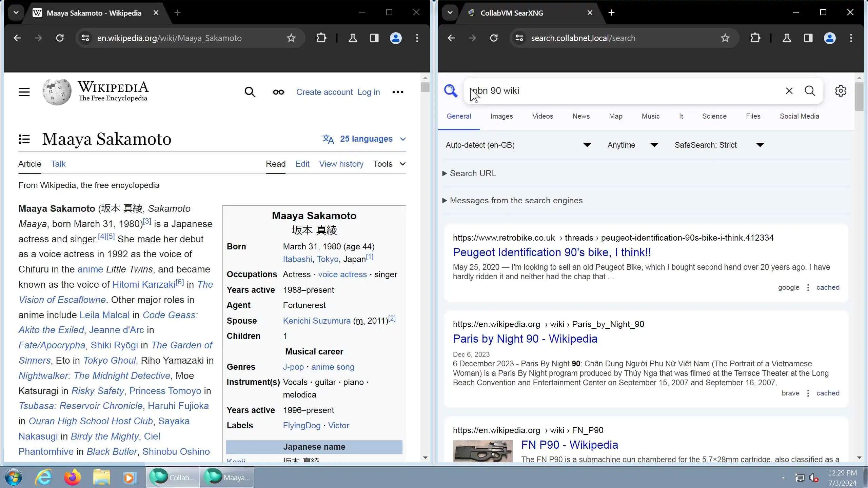Open the Paris by Night 90 result

click(525, 339)
